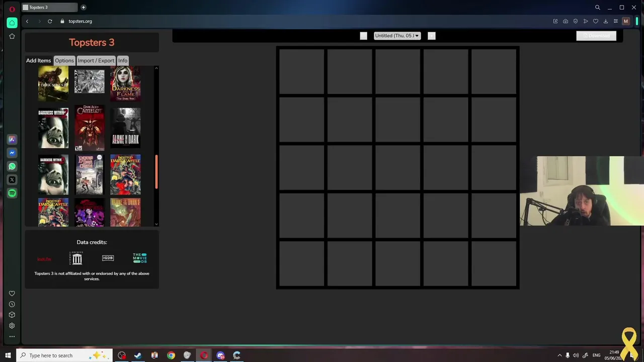Open the sidebar three-dots menu
Viewport: 644px width, 362px height.
point(12,336)
